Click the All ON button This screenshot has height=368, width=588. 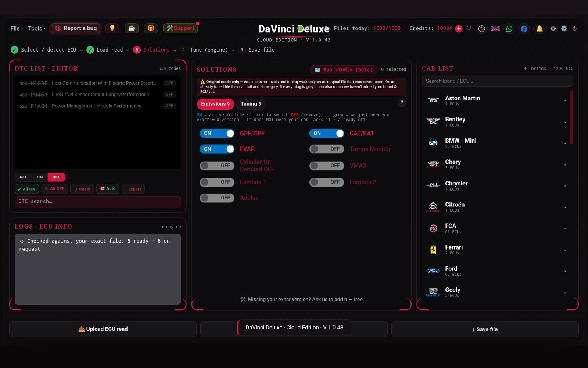click(x=27, y=189)
